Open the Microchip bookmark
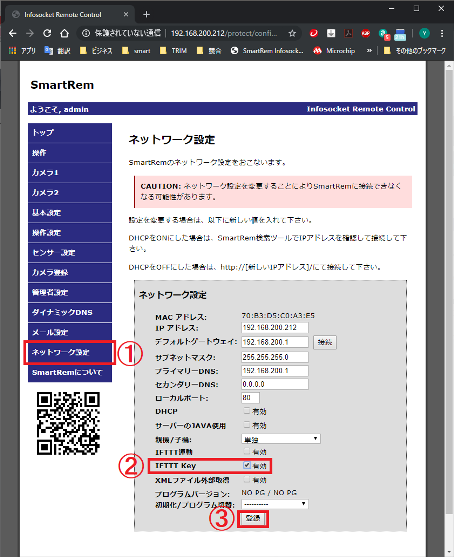The width and height of the screenshot is (454, 557). (x=334, y=51)
